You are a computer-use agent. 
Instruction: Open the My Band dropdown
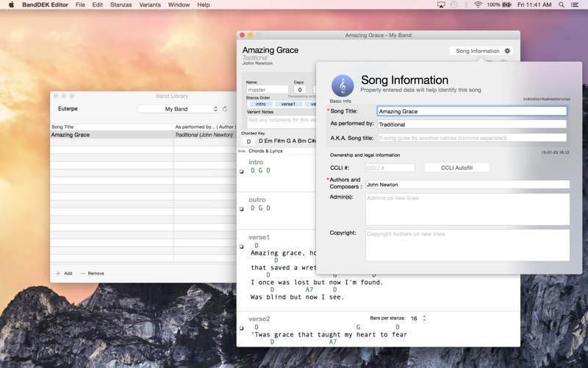[x=178, y=109]
